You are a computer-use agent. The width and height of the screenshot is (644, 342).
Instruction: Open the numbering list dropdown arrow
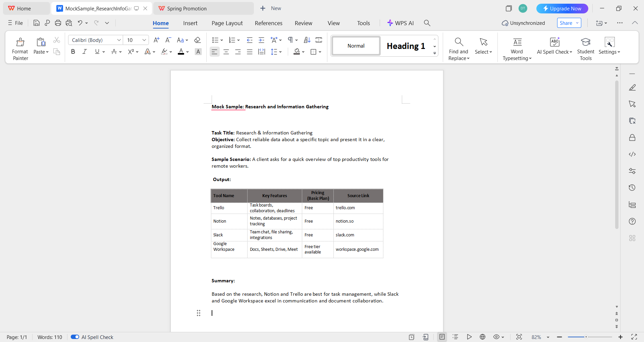(238, 40)
